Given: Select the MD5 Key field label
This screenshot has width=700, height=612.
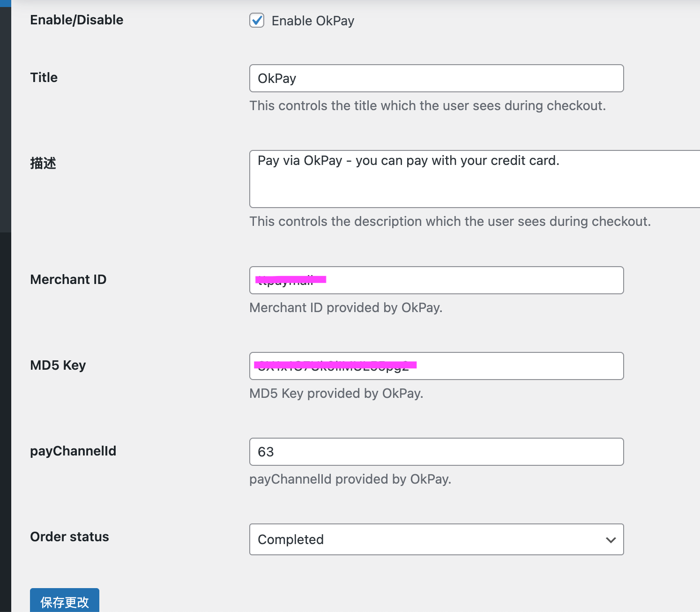Looking at the screenshot, I should point(58,366).
